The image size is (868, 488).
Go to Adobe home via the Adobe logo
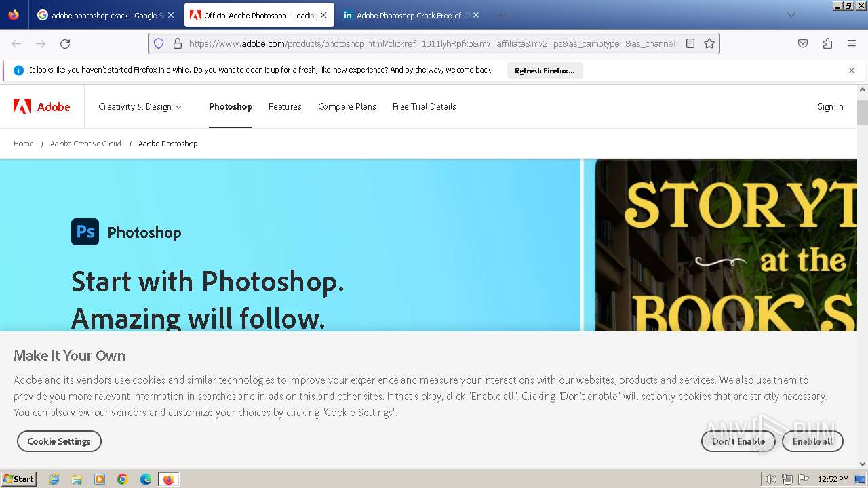(x=42, y=106)
